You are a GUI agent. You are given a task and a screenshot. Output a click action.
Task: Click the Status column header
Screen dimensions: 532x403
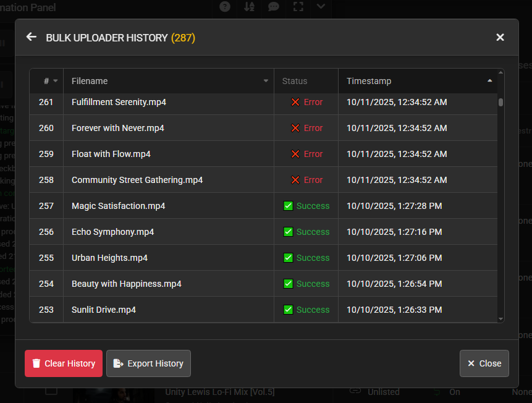[295, 81]
